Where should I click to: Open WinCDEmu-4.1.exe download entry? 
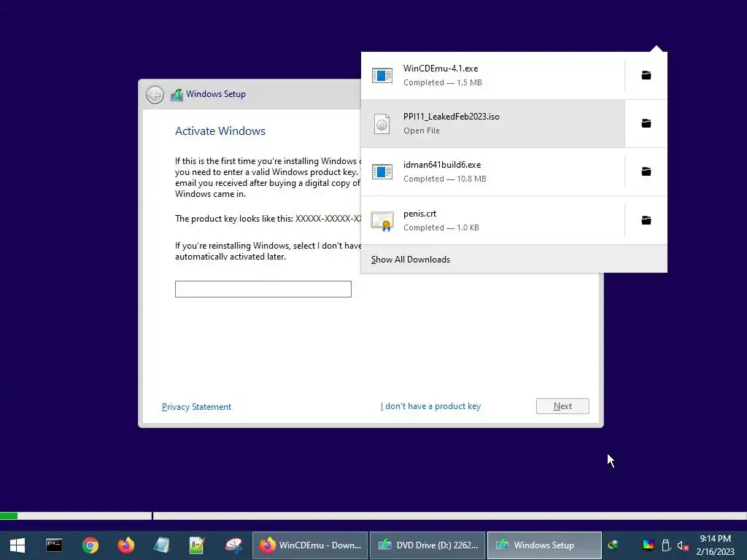pyautogui.click(x=492, y=75)
